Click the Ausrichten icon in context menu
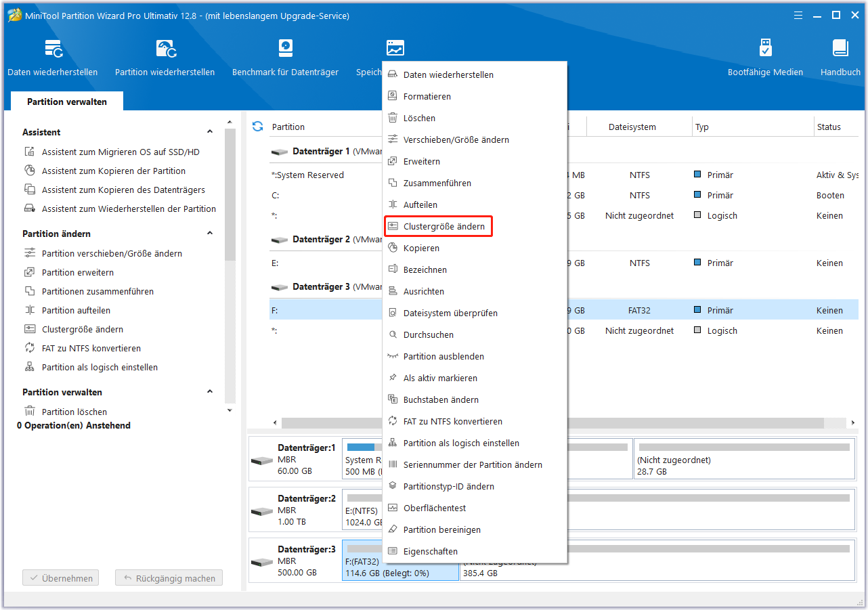 [392, 291]
